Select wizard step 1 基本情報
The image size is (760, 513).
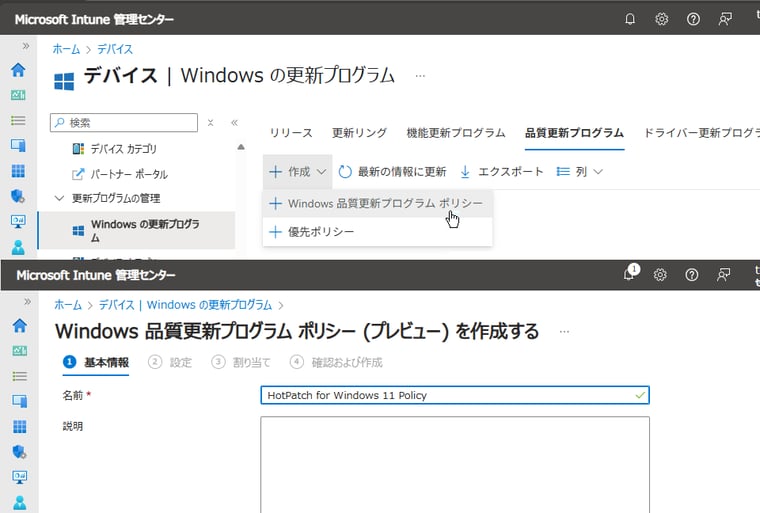pyautogui.click(x=96, y=362)
